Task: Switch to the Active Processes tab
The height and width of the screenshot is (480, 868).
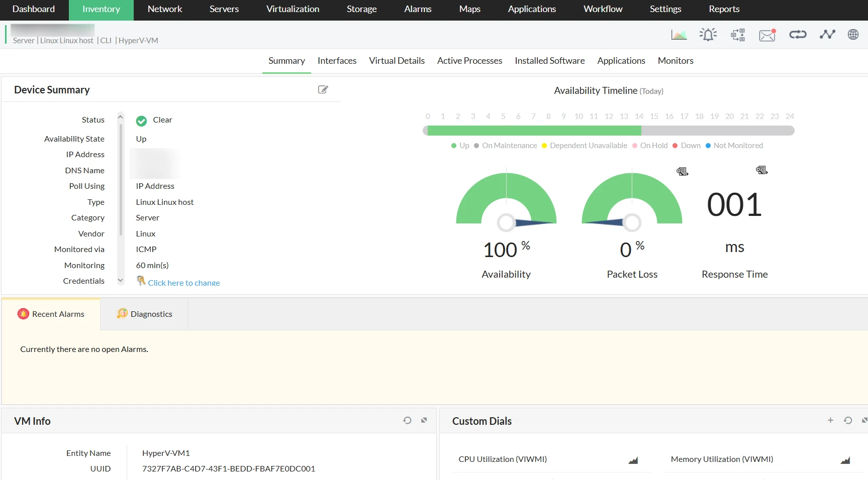Action: pos(469,61)
